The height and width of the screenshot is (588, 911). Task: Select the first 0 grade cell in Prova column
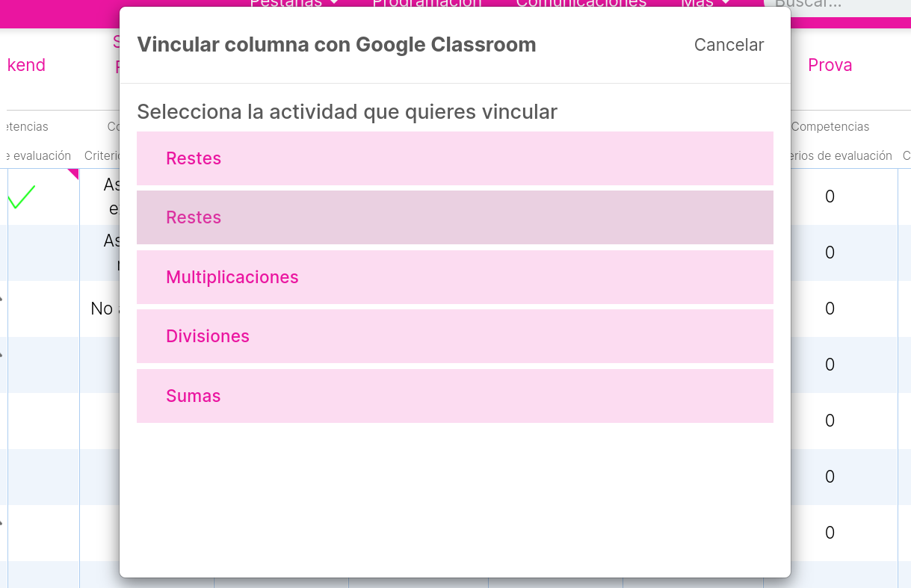point(830,196)
